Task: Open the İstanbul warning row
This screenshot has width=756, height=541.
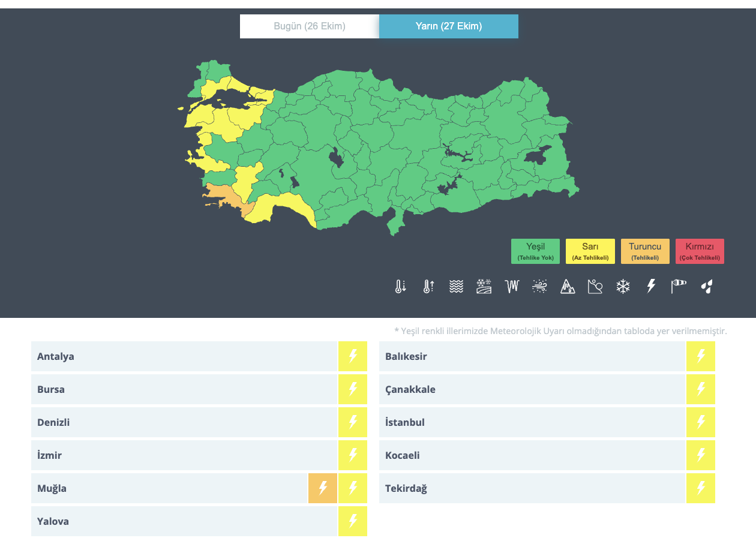Action: (x=547, y=422)
